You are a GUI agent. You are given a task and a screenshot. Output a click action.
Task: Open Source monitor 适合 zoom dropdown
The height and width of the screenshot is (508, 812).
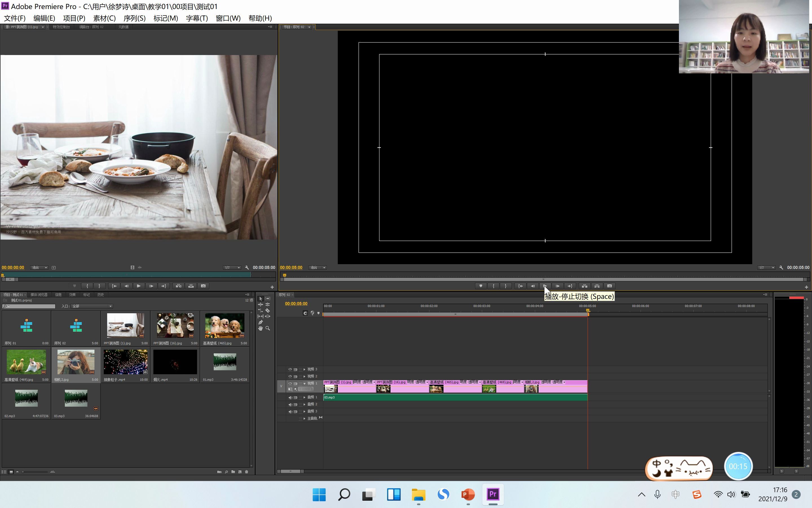click(x=39, y=268)
